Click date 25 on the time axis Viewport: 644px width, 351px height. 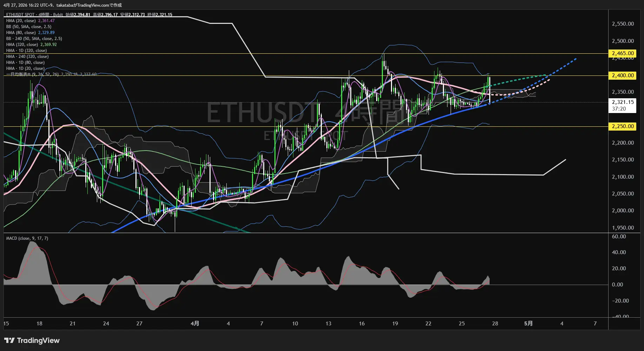click(x=462, y=324)
